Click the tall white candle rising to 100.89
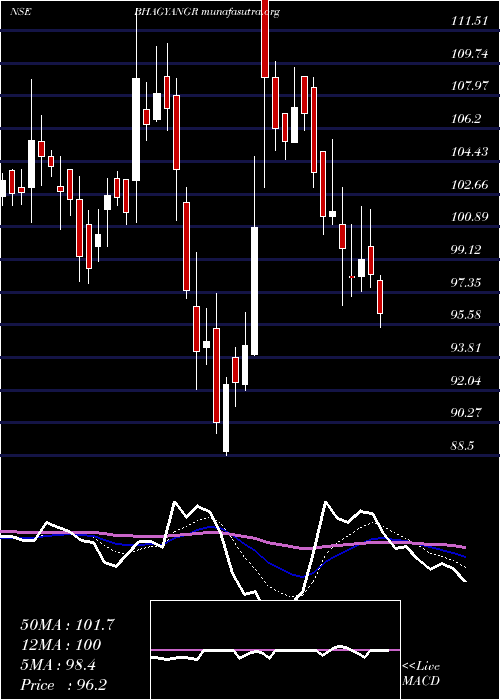Screen dimensions: 500x700 click(x=254, y=291)
